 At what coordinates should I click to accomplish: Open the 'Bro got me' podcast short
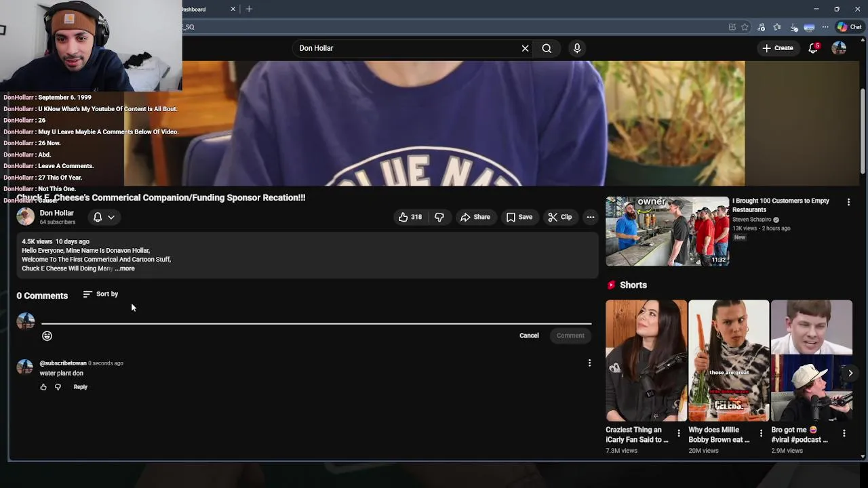(x=812, y=361)
